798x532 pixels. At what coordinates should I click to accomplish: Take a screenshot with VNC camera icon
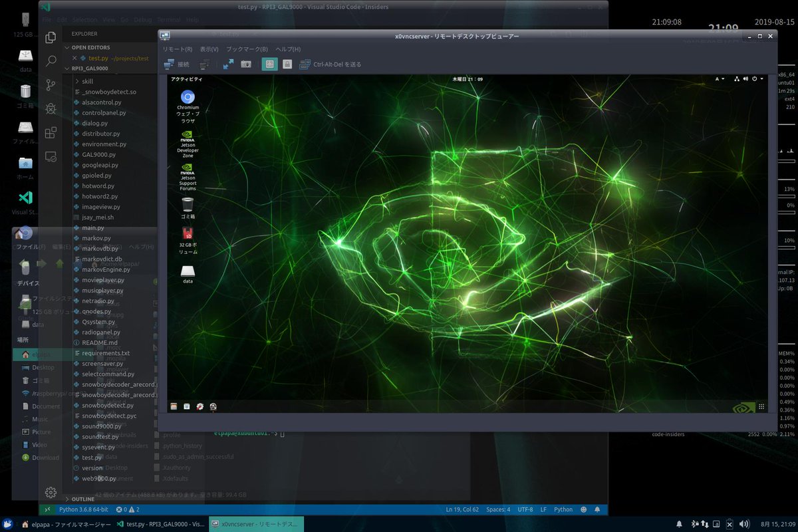(246, 64)
